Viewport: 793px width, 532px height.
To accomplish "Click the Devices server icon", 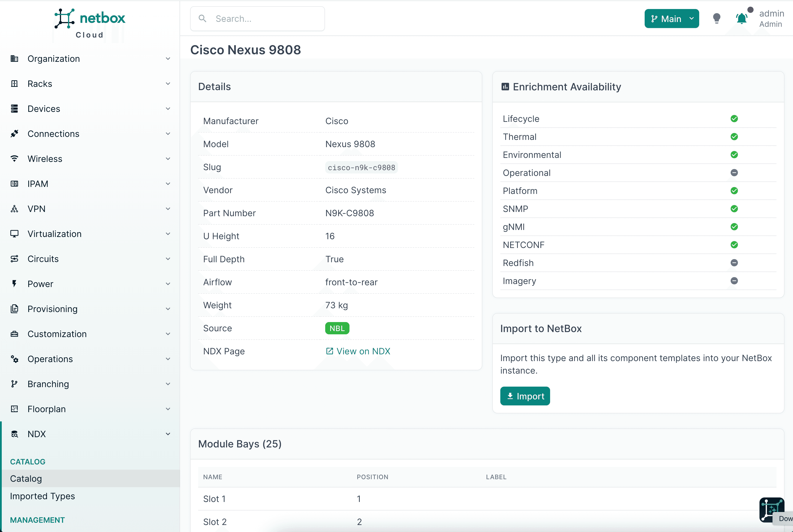I will (14, 109).
